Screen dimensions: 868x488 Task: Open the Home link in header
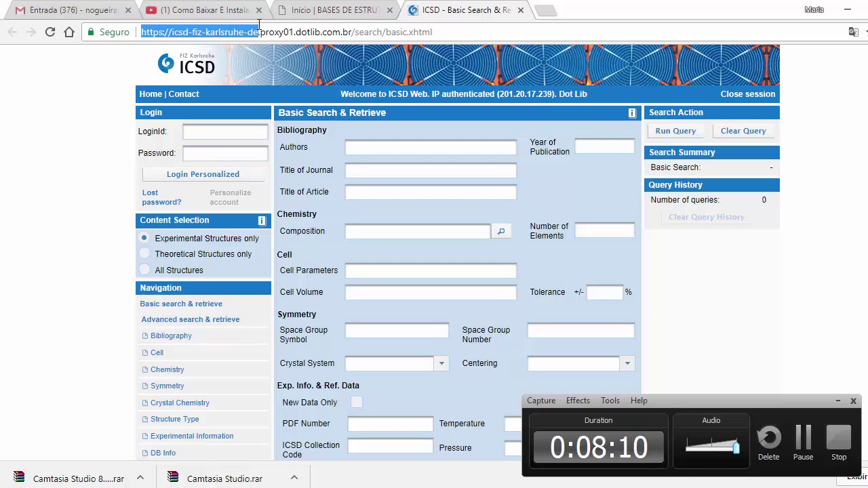click(x=151, y=94)
